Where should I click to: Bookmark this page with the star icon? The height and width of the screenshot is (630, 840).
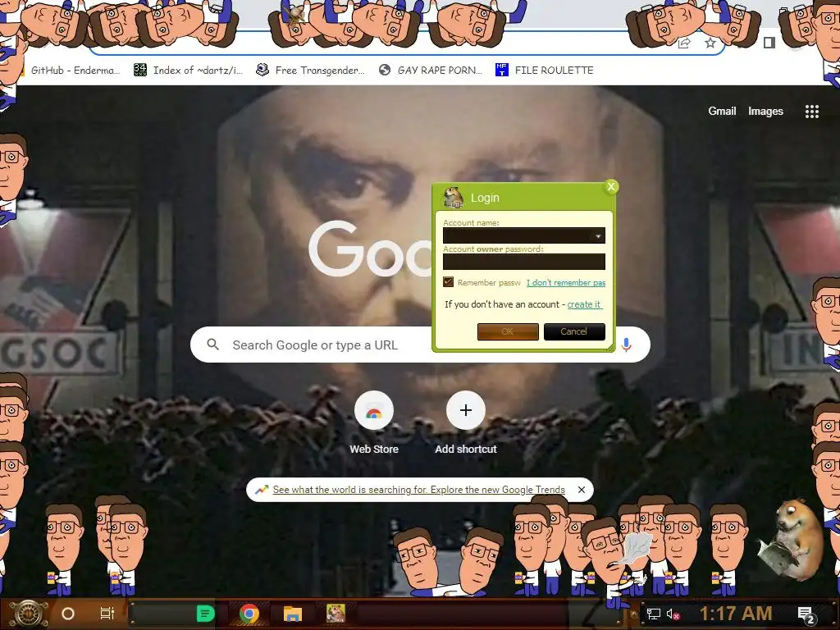pos(710,43)
